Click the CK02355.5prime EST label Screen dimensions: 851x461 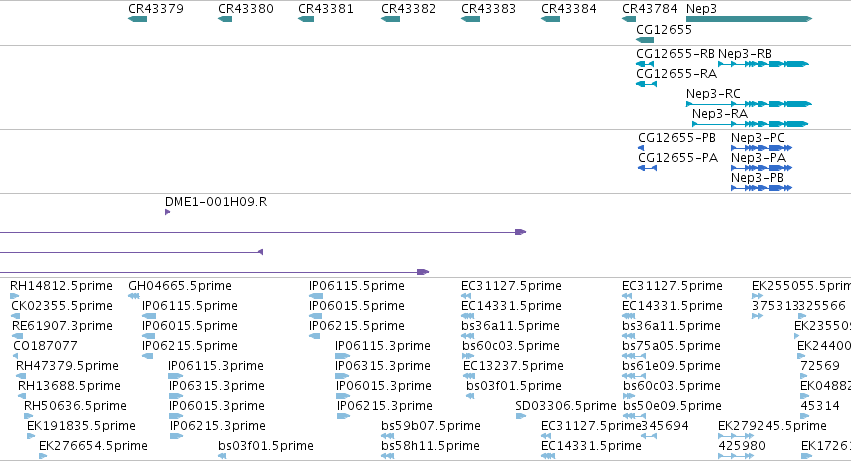coord(62,306)
